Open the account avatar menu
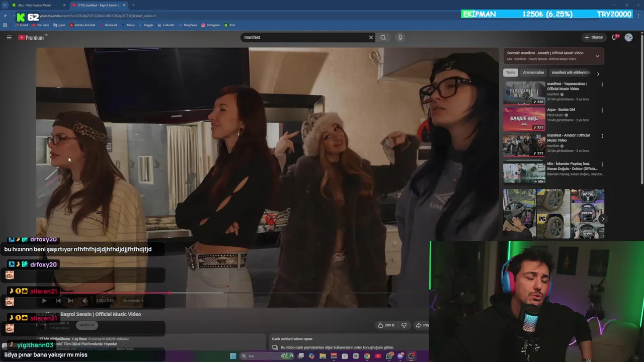Image resolution: width=644 pixels, height=362 pixels. [628, 37]
